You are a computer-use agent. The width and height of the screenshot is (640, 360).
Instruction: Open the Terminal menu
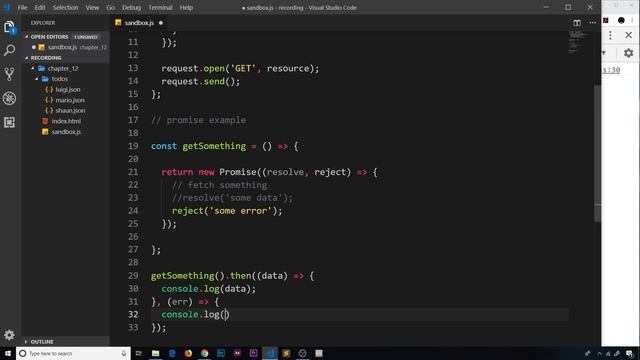point(160,7)
